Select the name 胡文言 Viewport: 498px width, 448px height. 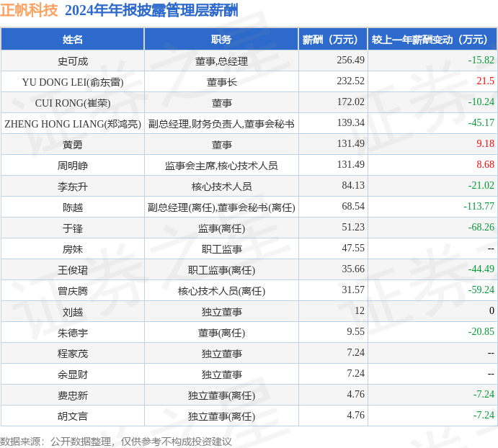tap(73, 416)
